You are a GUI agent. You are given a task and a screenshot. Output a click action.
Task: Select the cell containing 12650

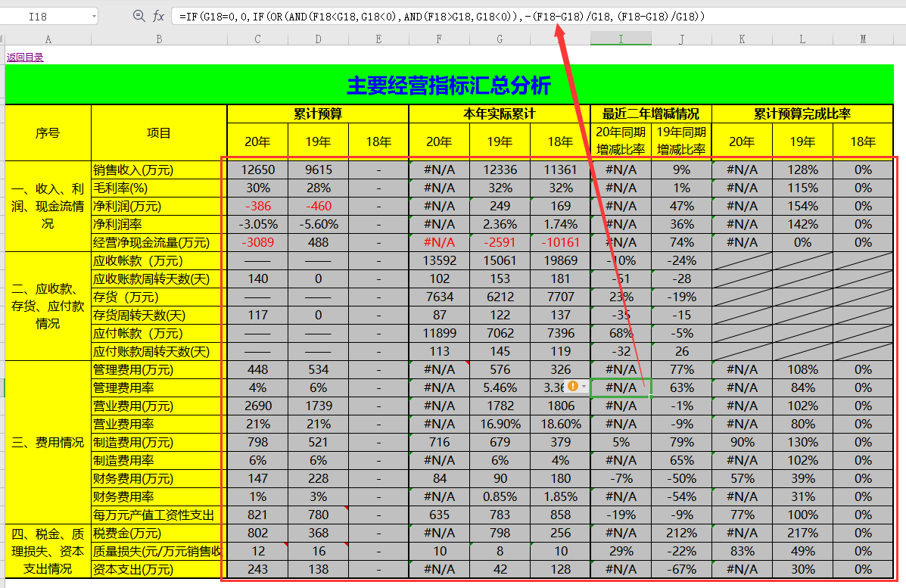(257, 170)
